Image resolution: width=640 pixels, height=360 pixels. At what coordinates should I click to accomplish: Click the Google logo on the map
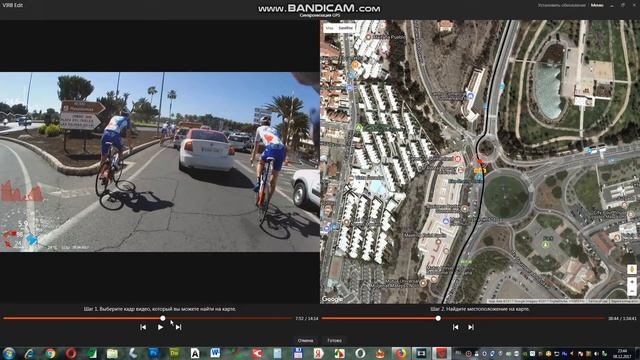pos(332,299)
